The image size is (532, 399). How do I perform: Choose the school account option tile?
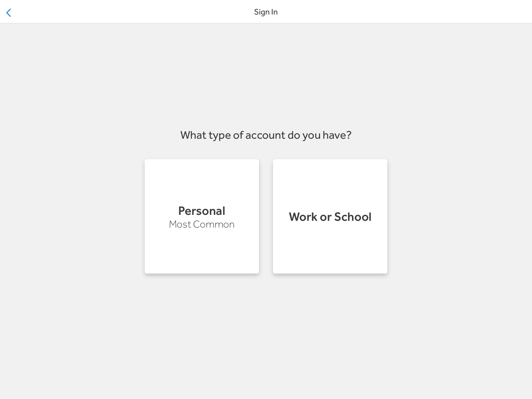(330, 216)
